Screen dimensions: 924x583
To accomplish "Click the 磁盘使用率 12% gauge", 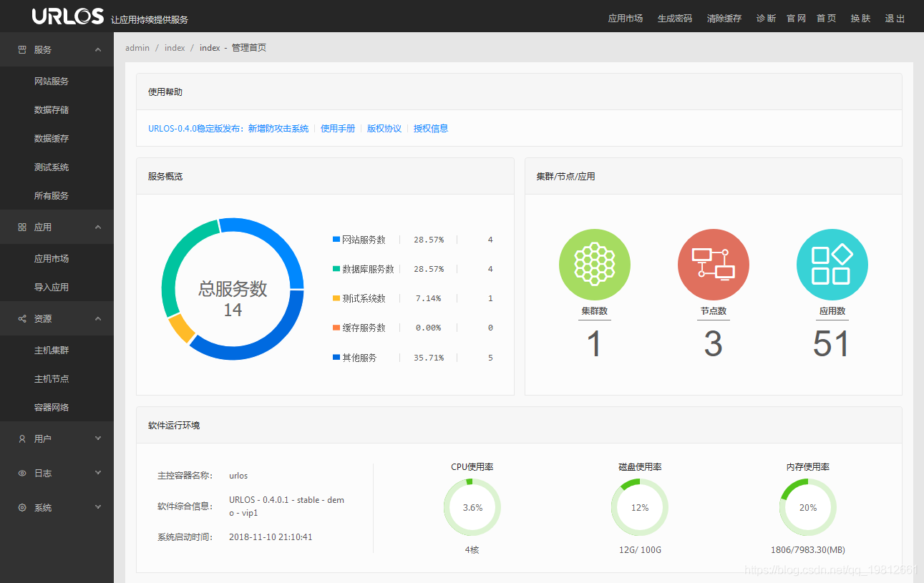I will pos(640,507).
